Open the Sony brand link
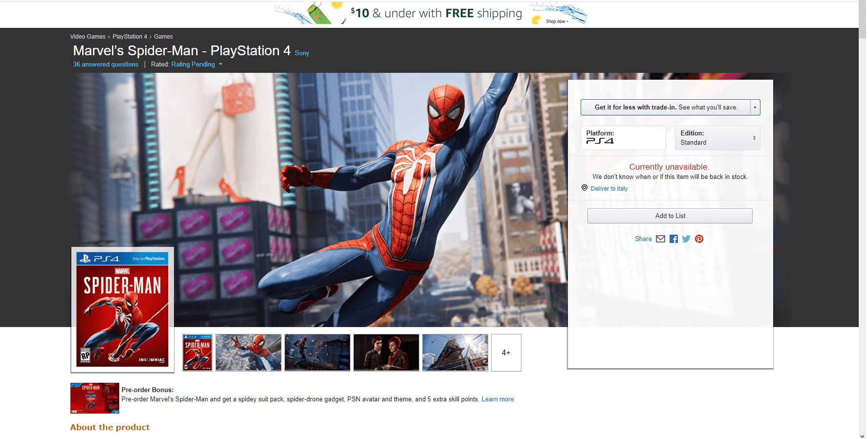Image resolution: width=868 pixels, height=439 pixels. 302,53
